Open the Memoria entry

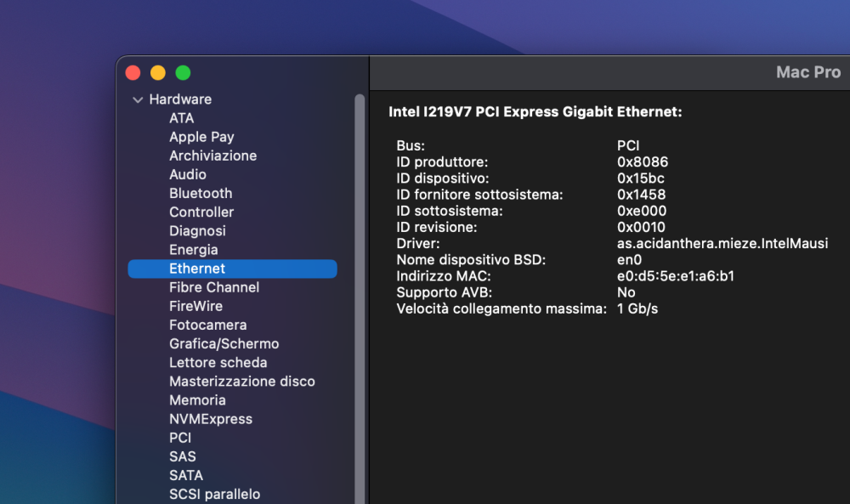[197, 400]
